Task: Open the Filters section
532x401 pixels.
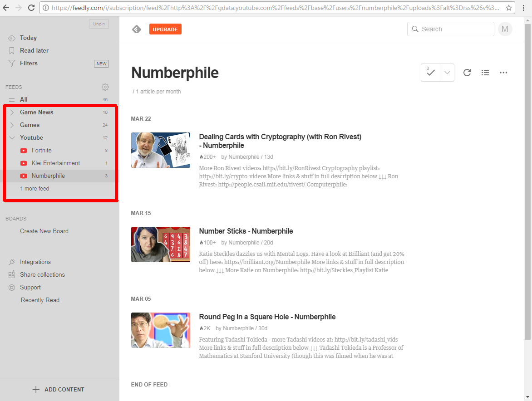Action: point(29,64)
